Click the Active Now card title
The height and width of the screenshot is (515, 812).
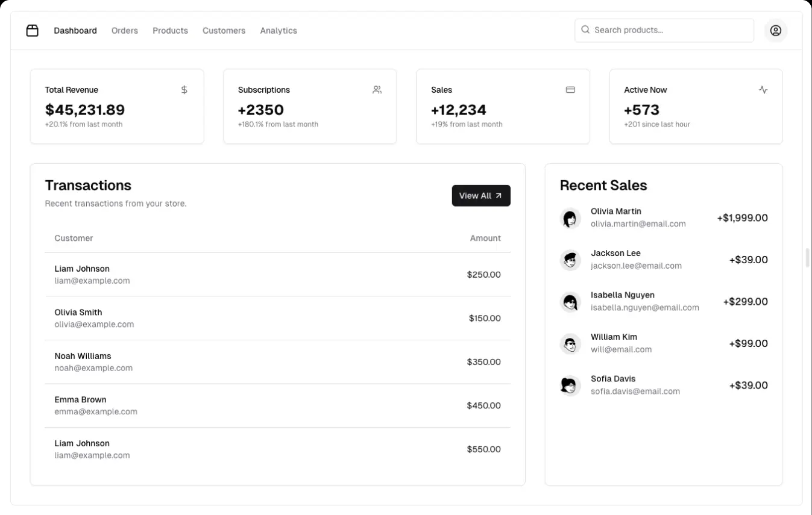point(646,90)
